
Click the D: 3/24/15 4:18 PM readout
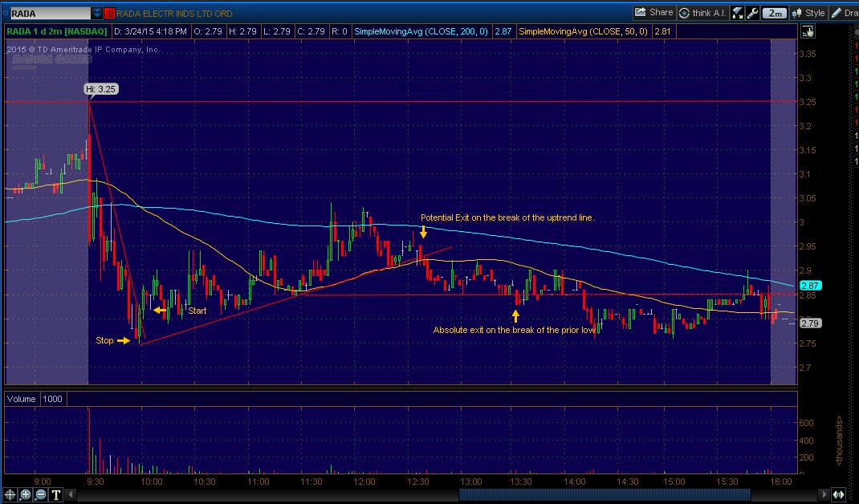150,32
